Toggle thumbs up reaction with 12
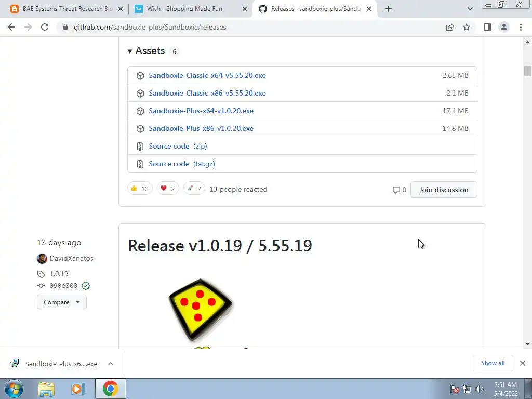Image resolution: width=532 pixels, height=399 pixels. point(140,188)
